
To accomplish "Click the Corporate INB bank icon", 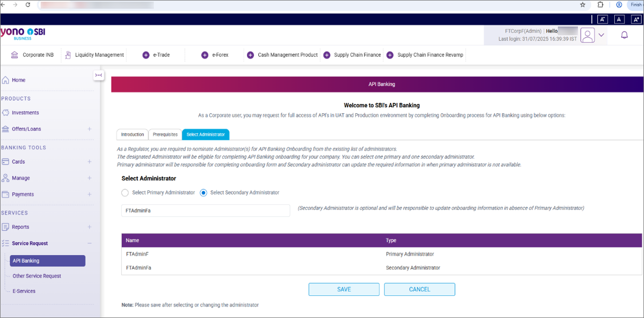I will click(x=15, y=55).
